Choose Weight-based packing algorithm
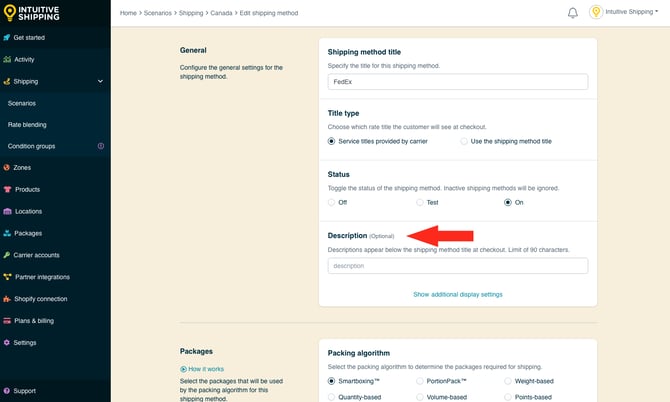The height and width of the screenshot is (402, 670). [508, 381]
